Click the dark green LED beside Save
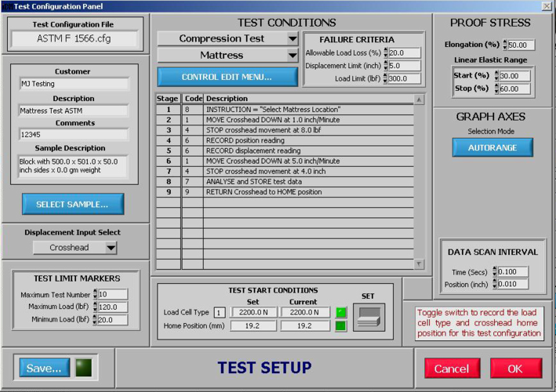Image resolution: width=556 pixels, height=392 pixels. pyautogui.click(x=84, y=368)
